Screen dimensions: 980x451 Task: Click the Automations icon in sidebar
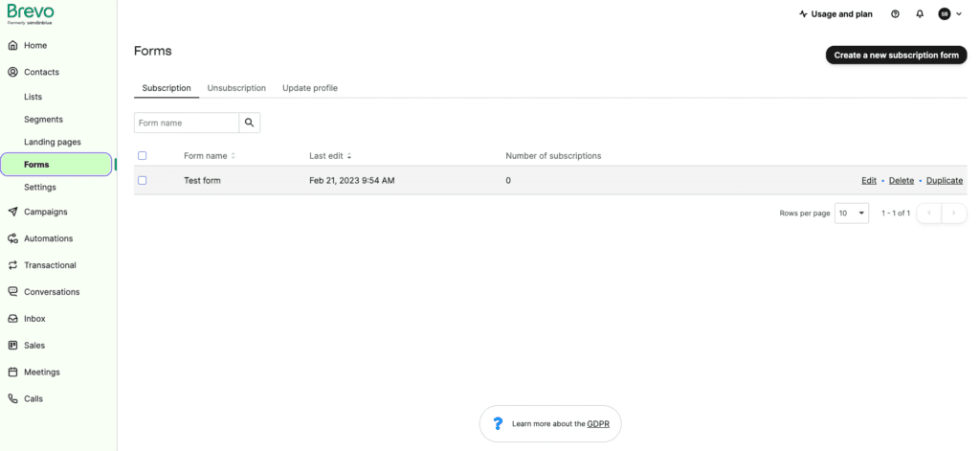click(12, 238)
